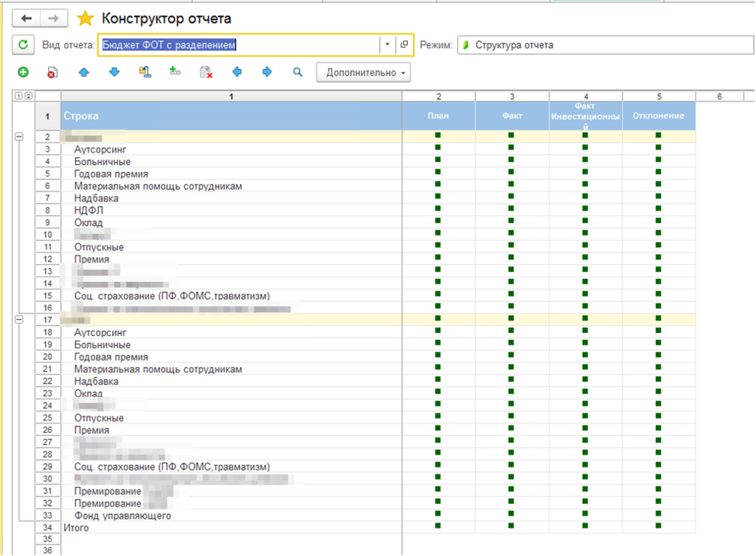The image size is (756, 556).
Task: Click green marker in Факт Инвестиционный column, row 17
Action: pyautogui.click(x=585, y=318)
